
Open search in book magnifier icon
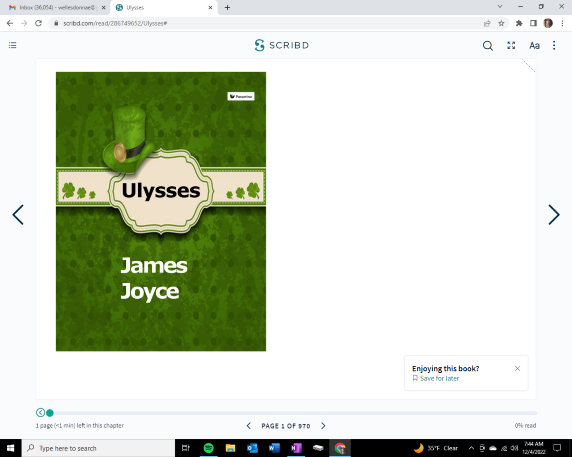(x=488, y=46)
